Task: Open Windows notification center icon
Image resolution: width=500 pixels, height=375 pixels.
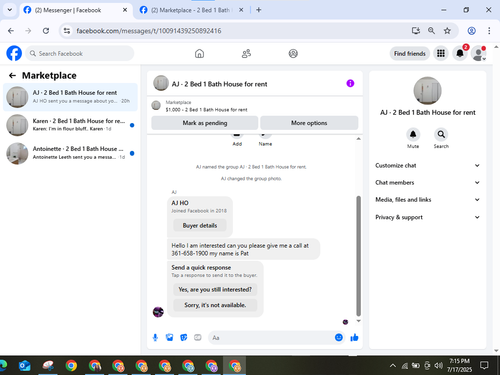Action: click(484, 366)
